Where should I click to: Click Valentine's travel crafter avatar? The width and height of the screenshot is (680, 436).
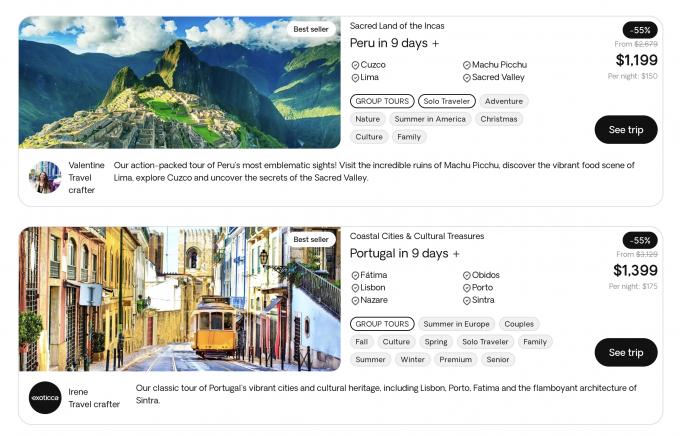pos(45,177)
